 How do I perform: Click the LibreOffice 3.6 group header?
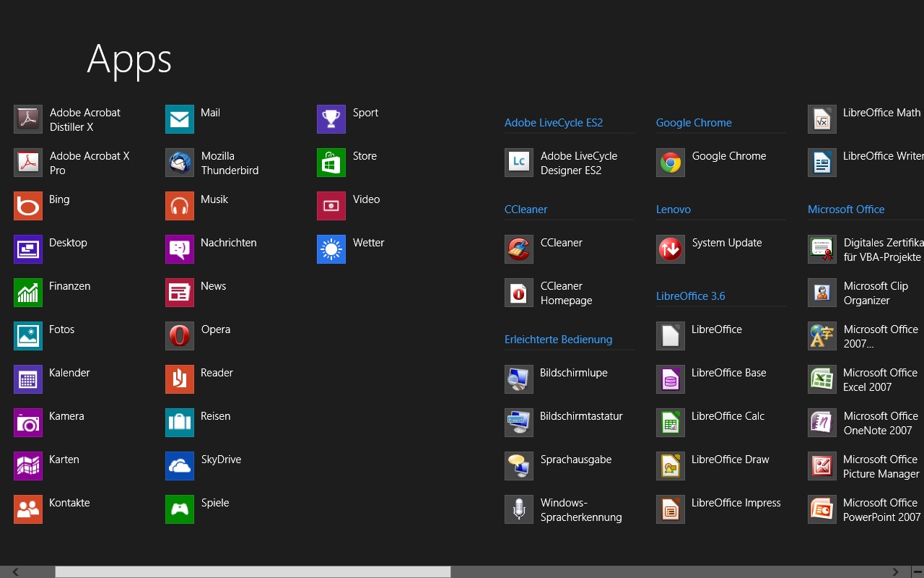click(691, 296)
